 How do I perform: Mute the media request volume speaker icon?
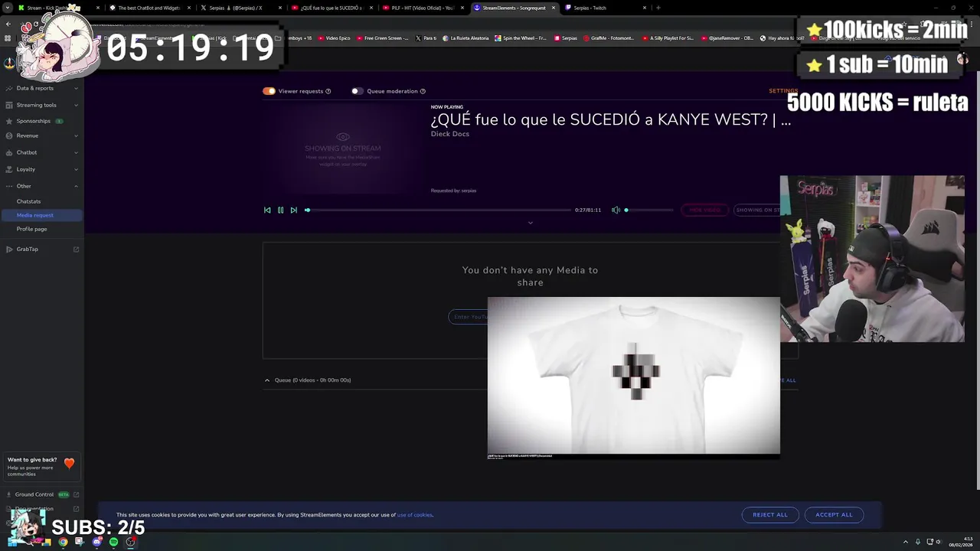(616, 210)
